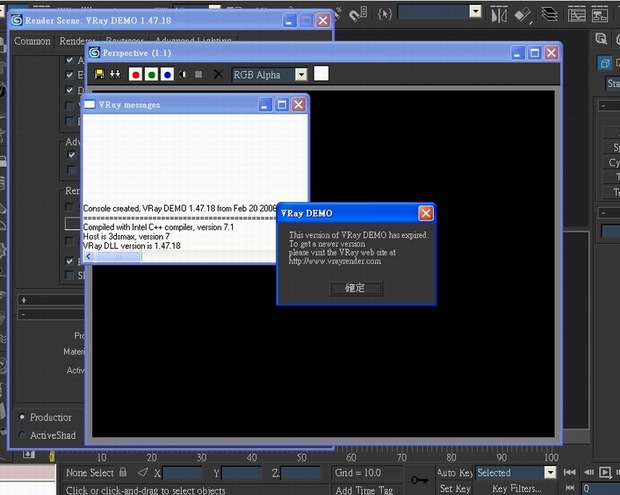Click 'VRay DLL version is 1.47.18' line
This screenshot has height=495, width=620.
pos(132,246)
